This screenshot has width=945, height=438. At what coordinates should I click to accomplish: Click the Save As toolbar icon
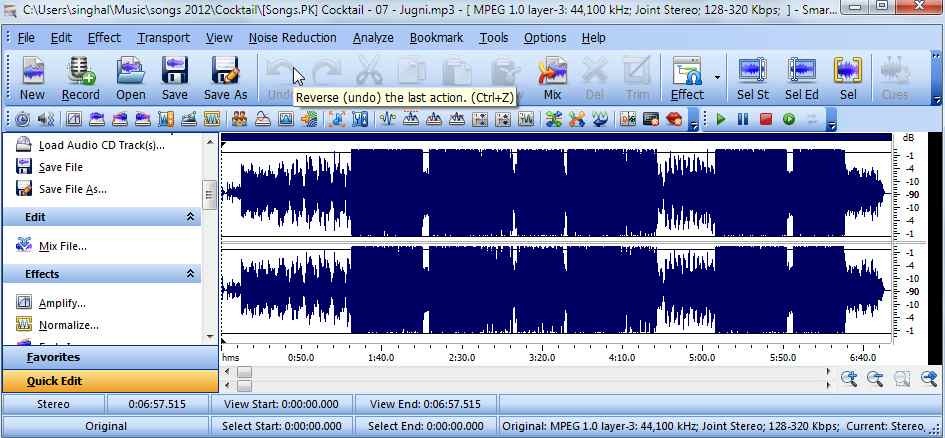click(x=225, y=77)
